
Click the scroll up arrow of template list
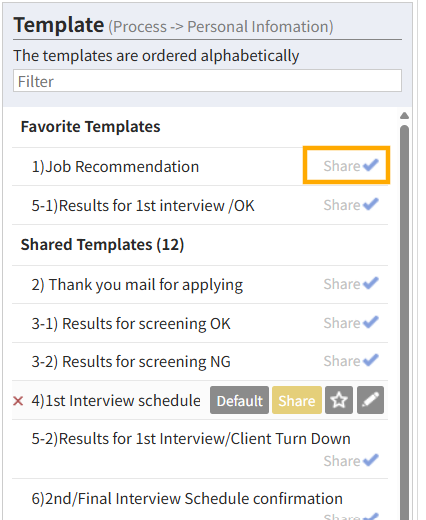click(x=404, y=116)
